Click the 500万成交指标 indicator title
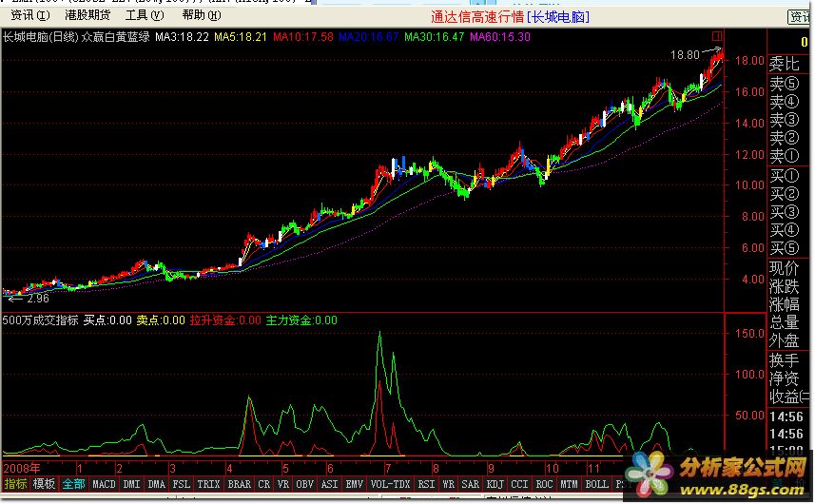 click(40, 320)
